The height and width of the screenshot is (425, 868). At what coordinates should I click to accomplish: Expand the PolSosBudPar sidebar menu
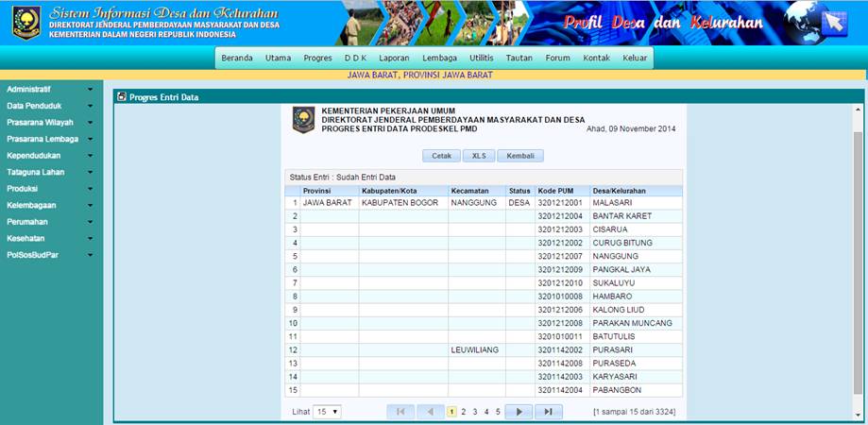pyautogui.click(x=50, y=255)
